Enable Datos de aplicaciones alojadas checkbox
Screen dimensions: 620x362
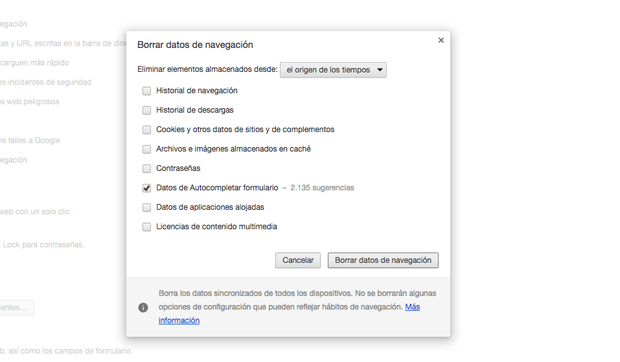(x=147, y=207)
